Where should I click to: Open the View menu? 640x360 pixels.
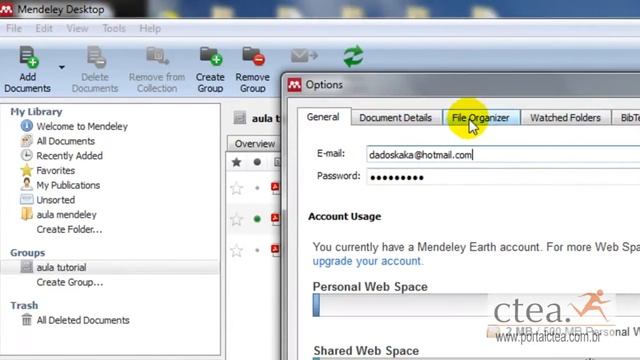[77, 29]
